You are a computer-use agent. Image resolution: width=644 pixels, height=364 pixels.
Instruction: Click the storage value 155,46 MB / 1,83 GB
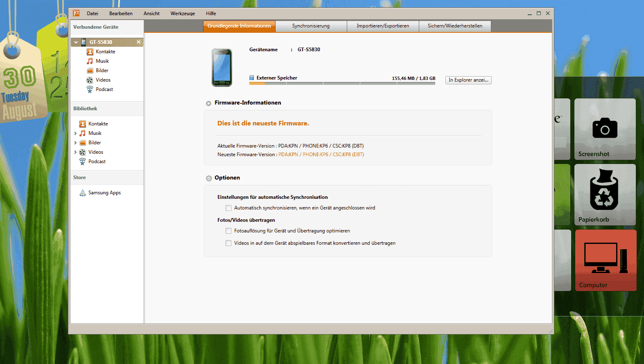(414, 78)
